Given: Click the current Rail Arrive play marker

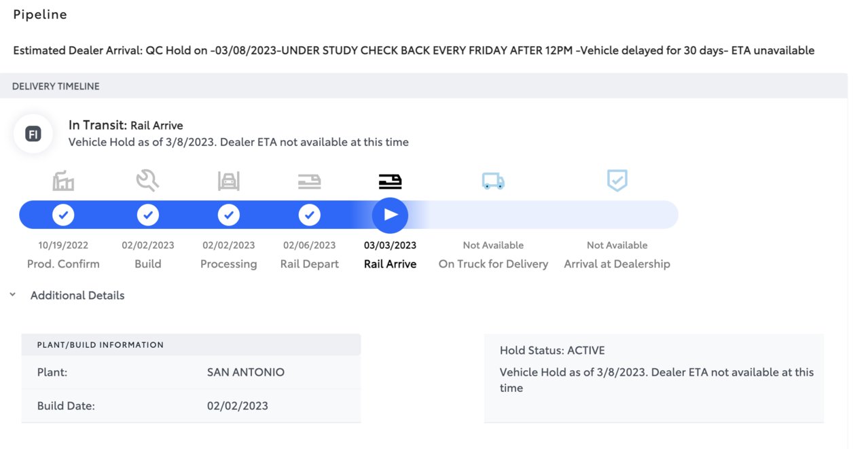Looking at the screenshot, I should pos(390,215).
